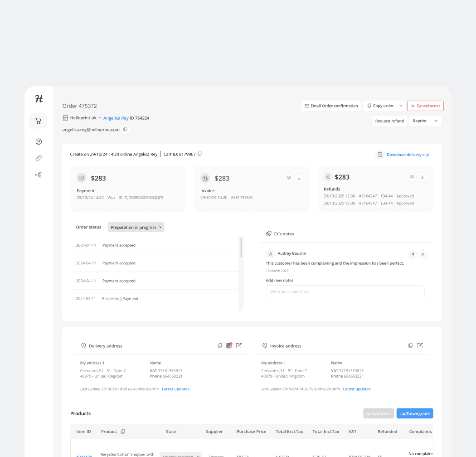The width and height of the screenshot is (476, 457).
Task: Open delivery address in maps
Action: [x=229, y=345]
